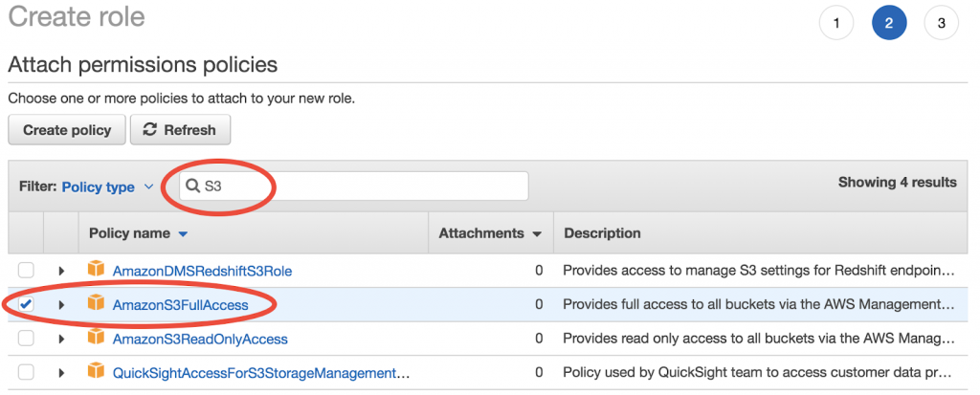Click the 'Policy used by QuickSight team' description
Image resolution: width=980 pixels, height=395 pixels.
758,372
